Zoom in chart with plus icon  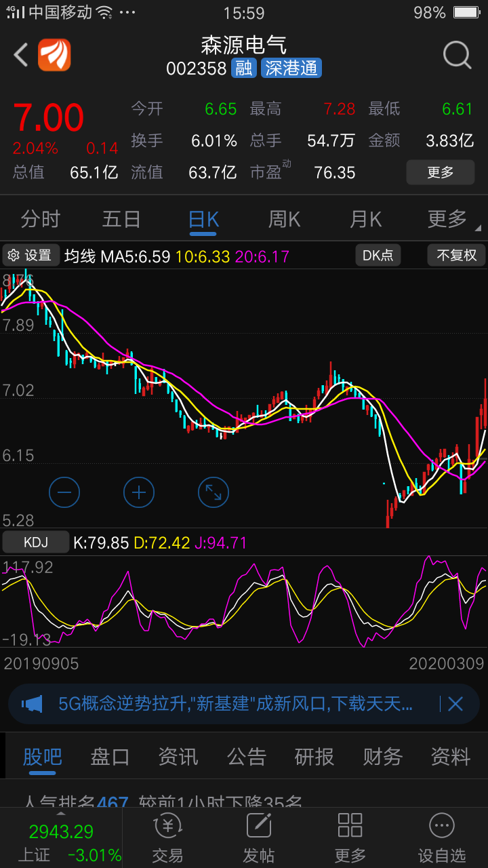[139, 492]
